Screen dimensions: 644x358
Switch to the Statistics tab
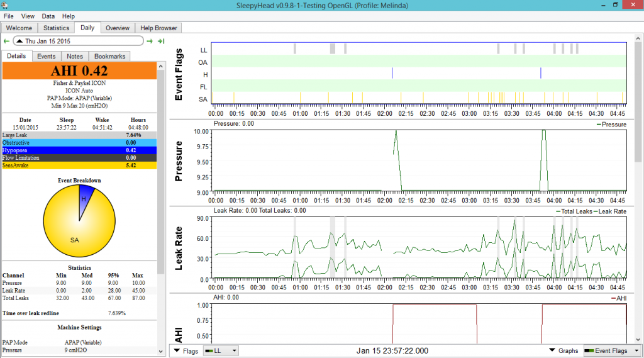coord(56,28)
